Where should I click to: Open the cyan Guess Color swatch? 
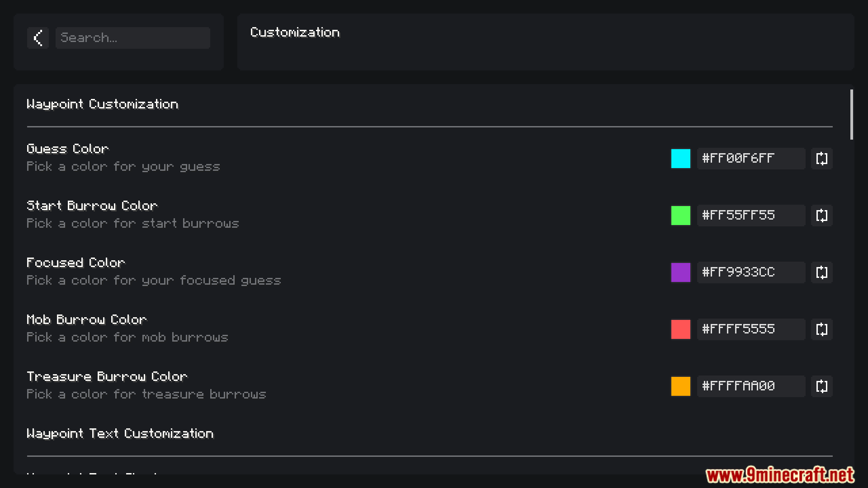click(x=680, y=159)
